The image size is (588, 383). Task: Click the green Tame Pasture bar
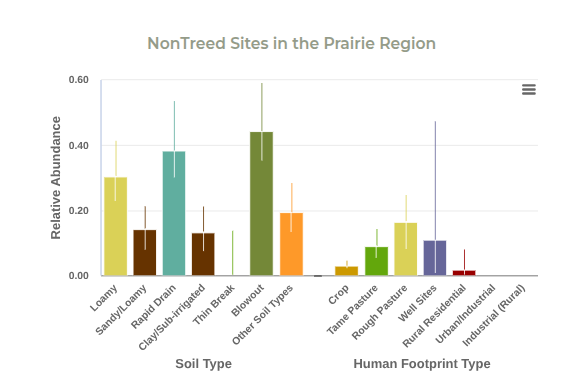[x=376, y=261]
